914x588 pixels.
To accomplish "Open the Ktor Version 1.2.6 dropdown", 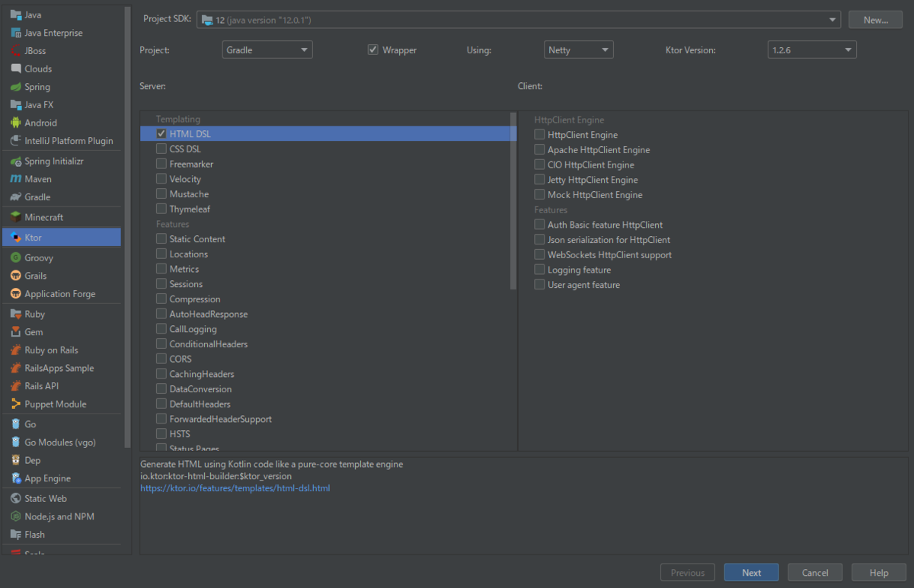I will tap(812, 50).
